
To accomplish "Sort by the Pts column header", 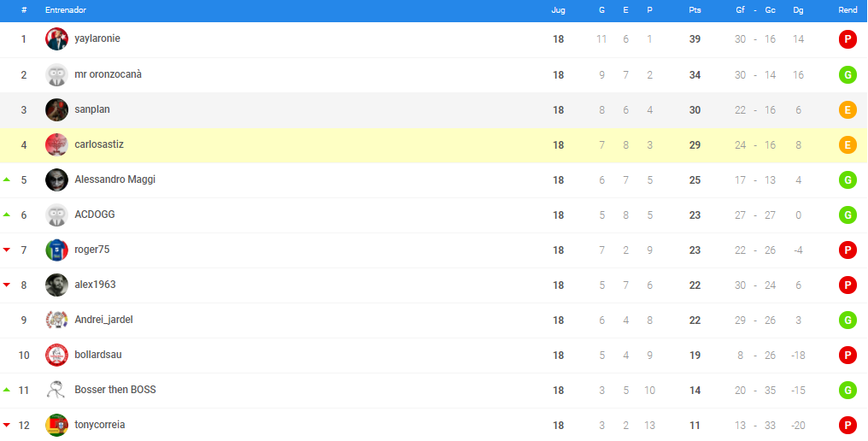I will click(695, 10).
